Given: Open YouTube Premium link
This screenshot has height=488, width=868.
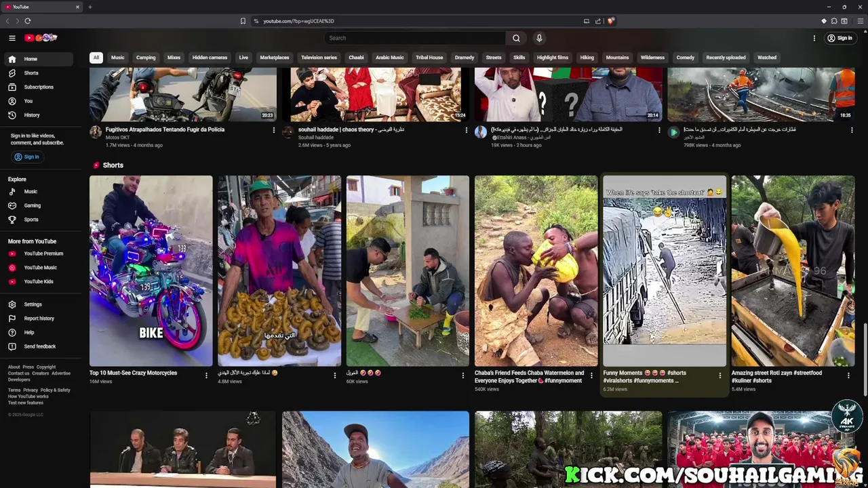Looking at the screenshot, I should tap(38, 253).
